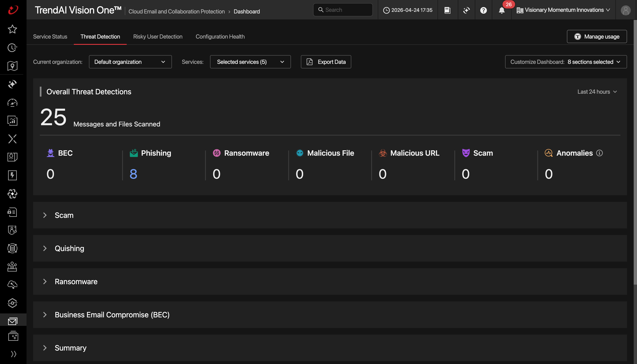637x364 pixels.
Task: Click the Anomalies label
Action: [x=575, y=153]
